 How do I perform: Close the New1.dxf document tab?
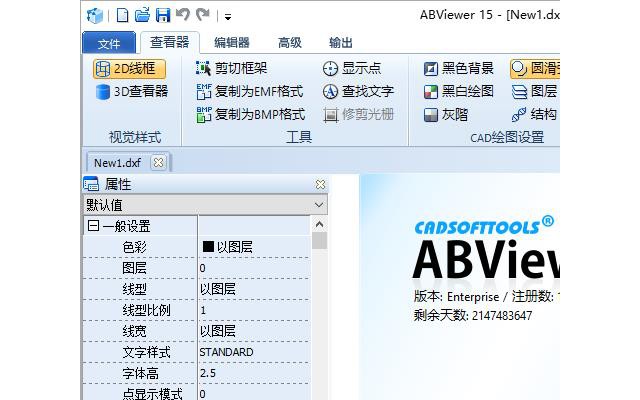tap(158, 162)
